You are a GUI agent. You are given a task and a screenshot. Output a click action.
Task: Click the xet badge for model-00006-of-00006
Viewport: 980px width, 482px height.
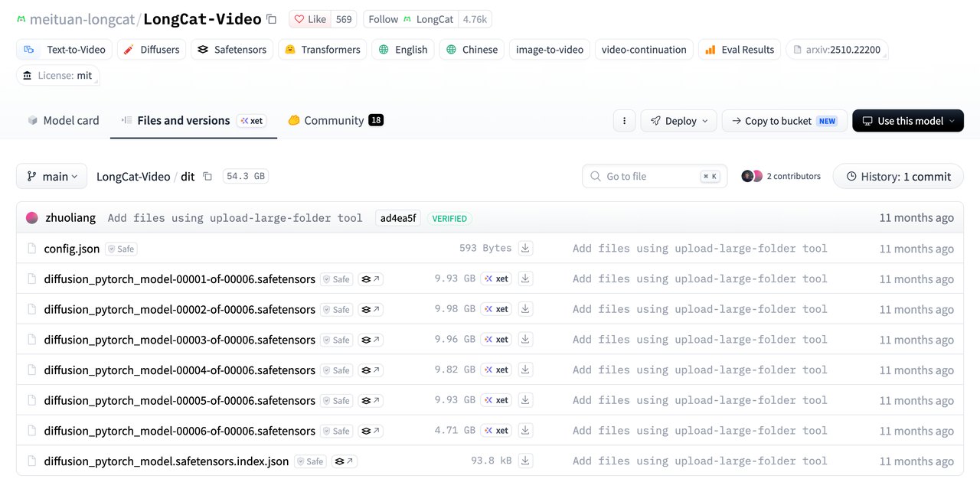coord(497,430)
